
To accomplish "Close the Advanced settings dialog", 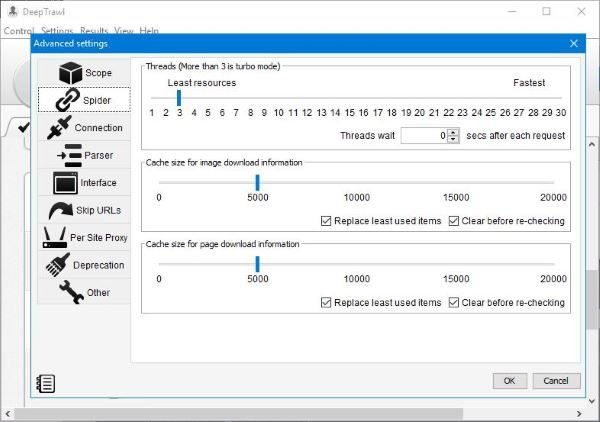I will (574, 44).
